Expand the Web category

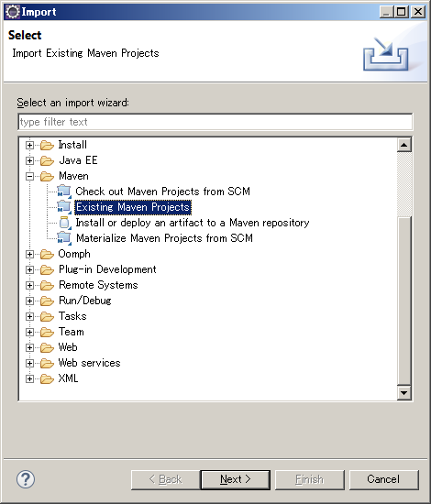(29, 348)
